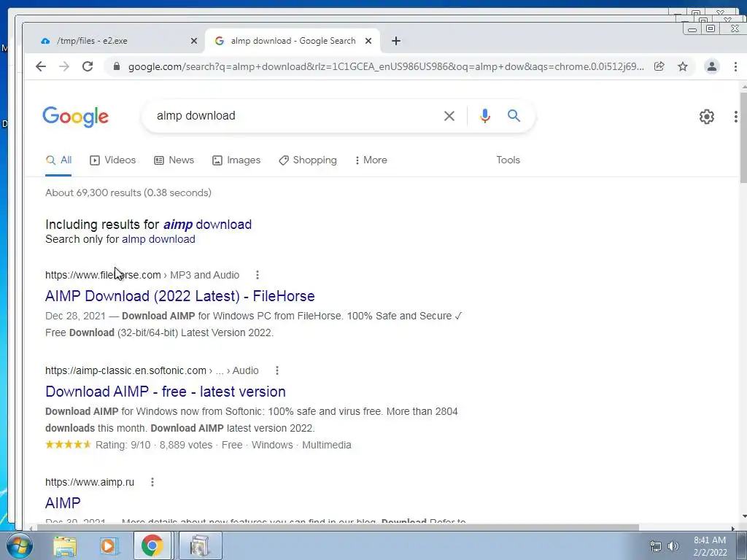
Task: Close the almp download Google Search tab
Action: 368,41
